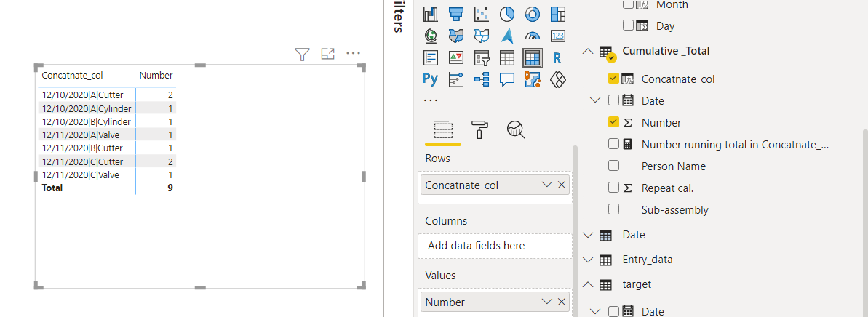Switch to the Fields well tab
This screenshot has height=317, width=868.
click(443, 130)
